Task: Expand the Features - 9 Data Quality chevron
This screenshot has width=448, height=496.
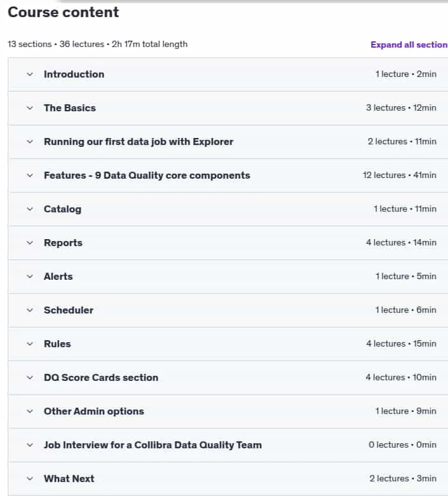Action: click(x=30, y=176)
